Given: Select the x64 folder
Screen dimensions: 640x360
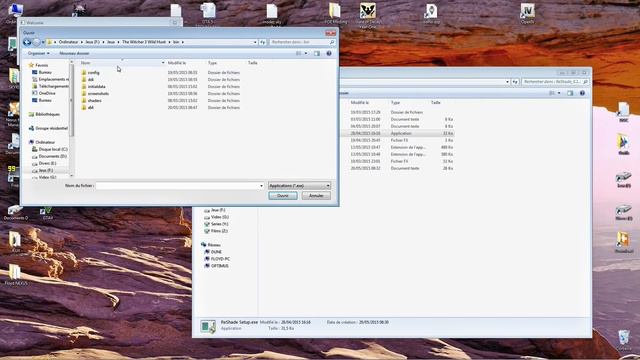Looking at the screenshot, I should pos(91,108).
